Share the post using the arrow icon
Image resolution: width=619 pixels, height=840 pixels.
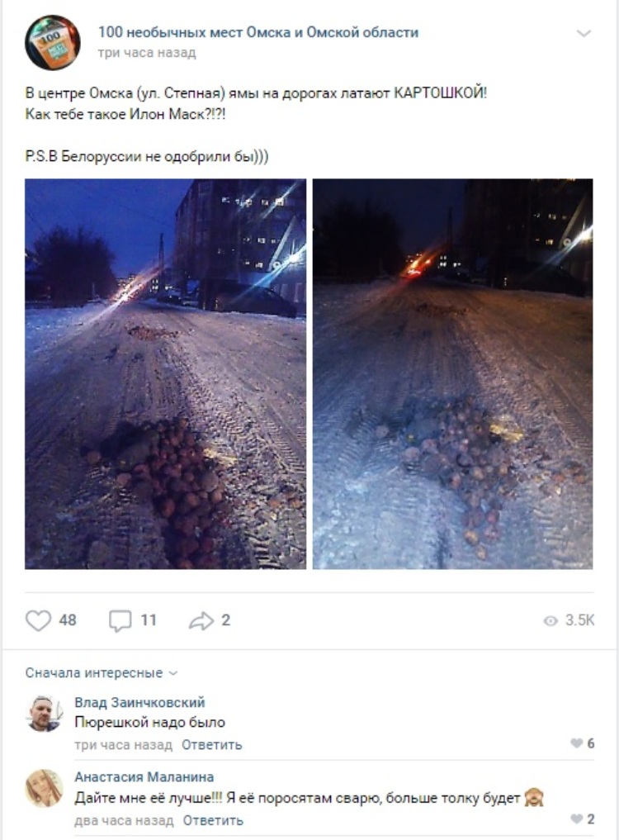pos(201,621)
